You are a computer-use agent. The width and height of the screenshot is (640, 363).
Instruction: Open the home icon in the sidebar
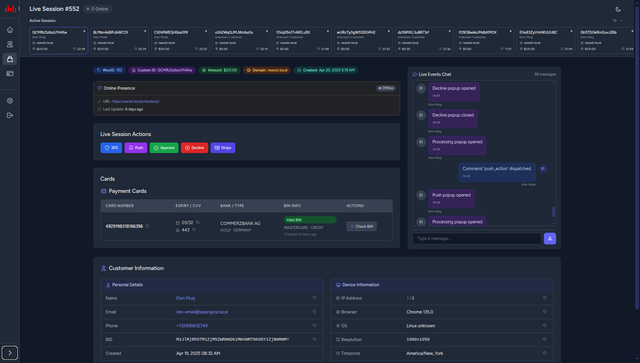[x=10, y=30]
